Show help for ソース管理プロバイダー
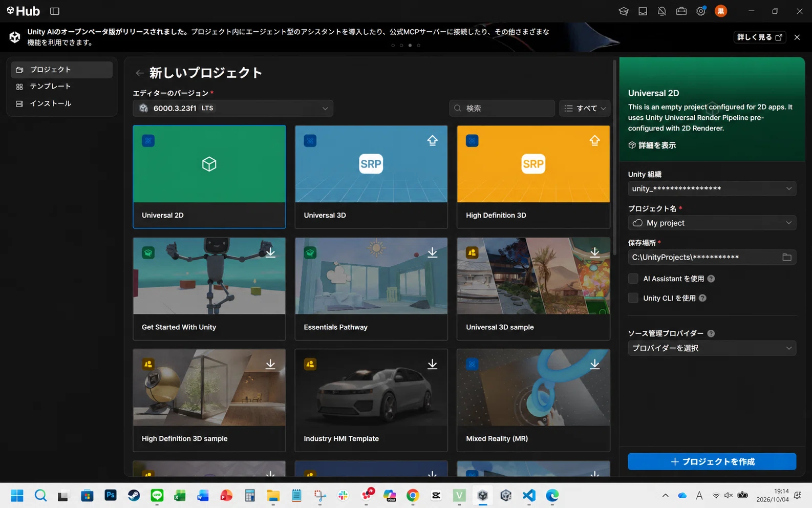Viewport: 812px width, 508px height. tap(711, 333)
